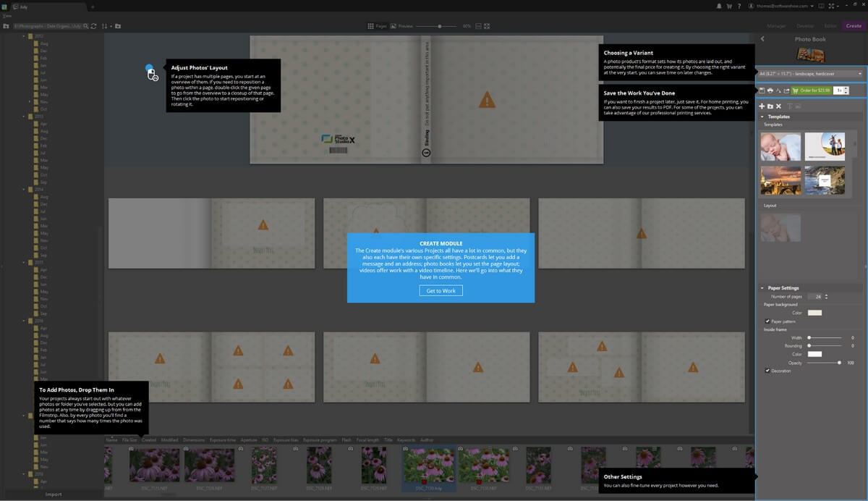
Task: Click the Preview view button
Action: pyautogui.click(x=402, y=26)
